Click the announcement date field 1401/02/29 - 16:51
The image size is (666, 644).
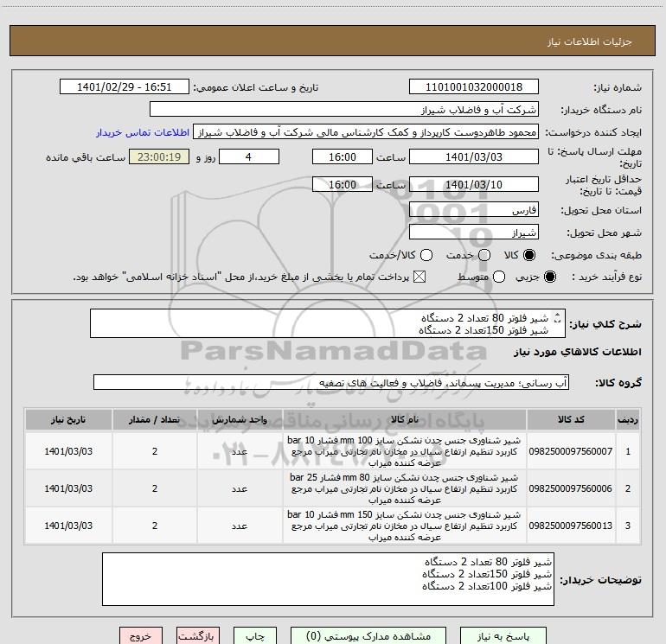point(124,87)
